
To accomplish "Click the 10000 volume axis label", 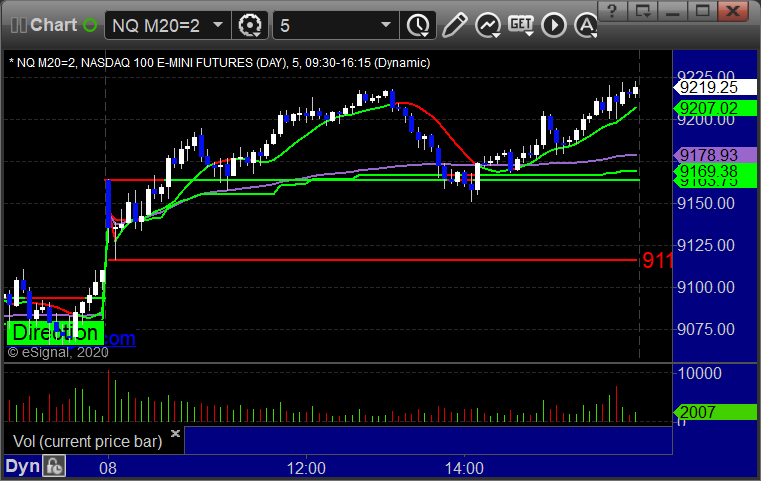I will 700,373.
